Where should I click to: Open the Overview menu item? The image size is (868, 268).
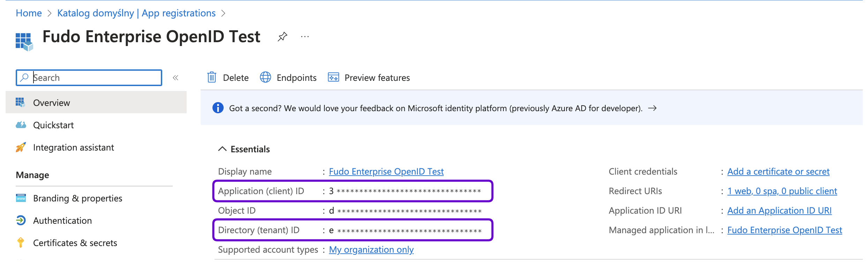[x=52, y=103]
